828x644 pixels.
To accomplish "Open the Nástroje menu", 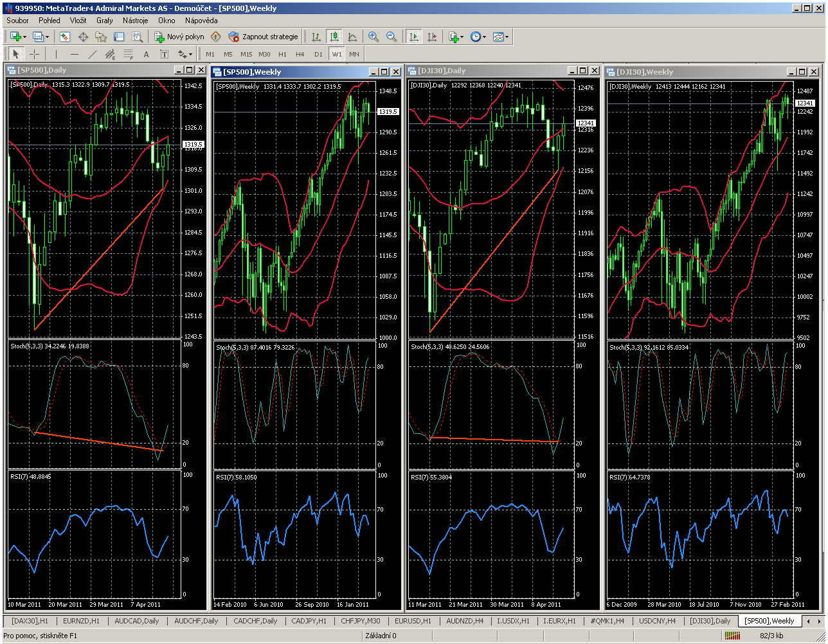I will (136, 21).
